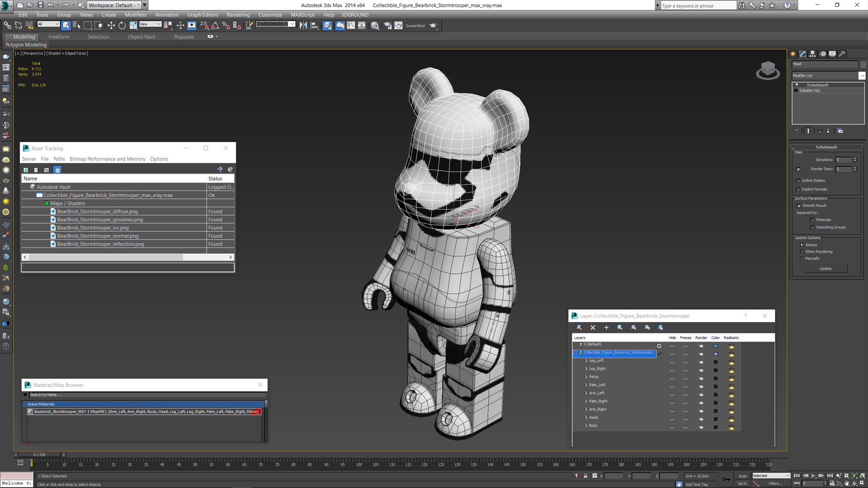This screenshot has width=868, height=488.
Task: Click the Update button in TurboSmooth
Action: (x=826, y=269)
